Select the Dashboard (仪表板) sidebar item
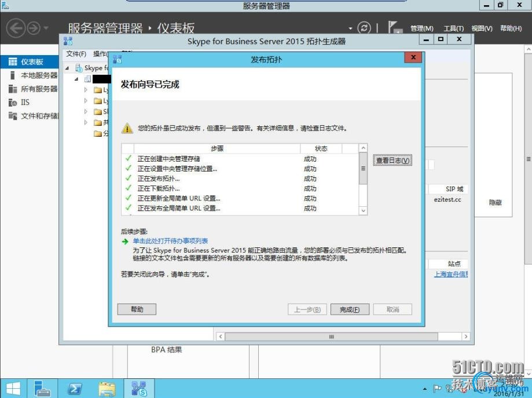 (x=29, y=61)
